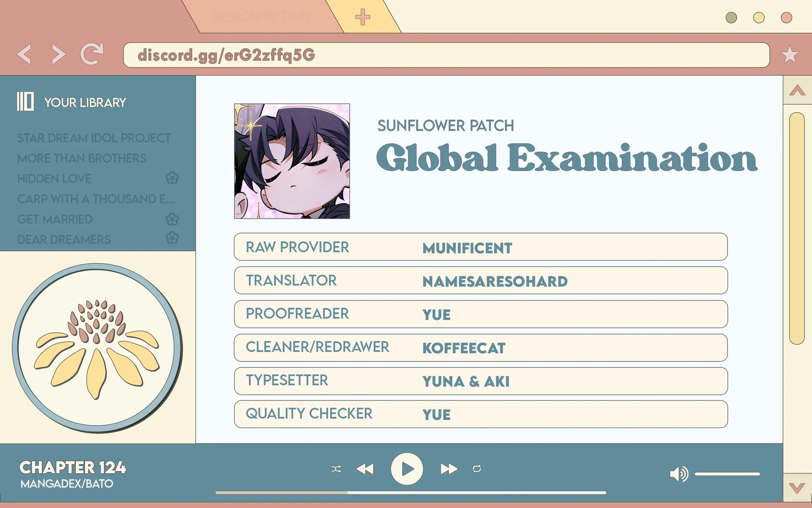Reload the page with refresh icon

coord(92,54)
